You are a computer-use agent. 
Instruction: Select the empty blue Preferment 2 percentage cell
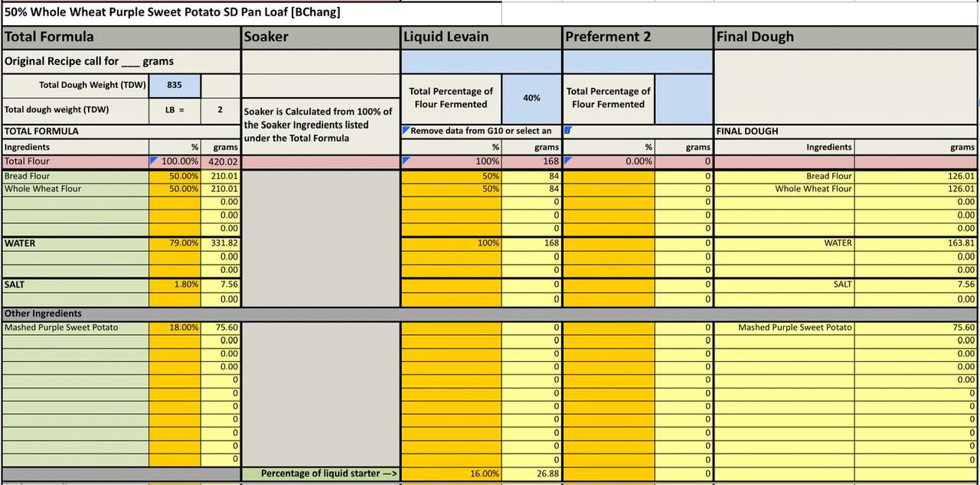coord(684,98)
